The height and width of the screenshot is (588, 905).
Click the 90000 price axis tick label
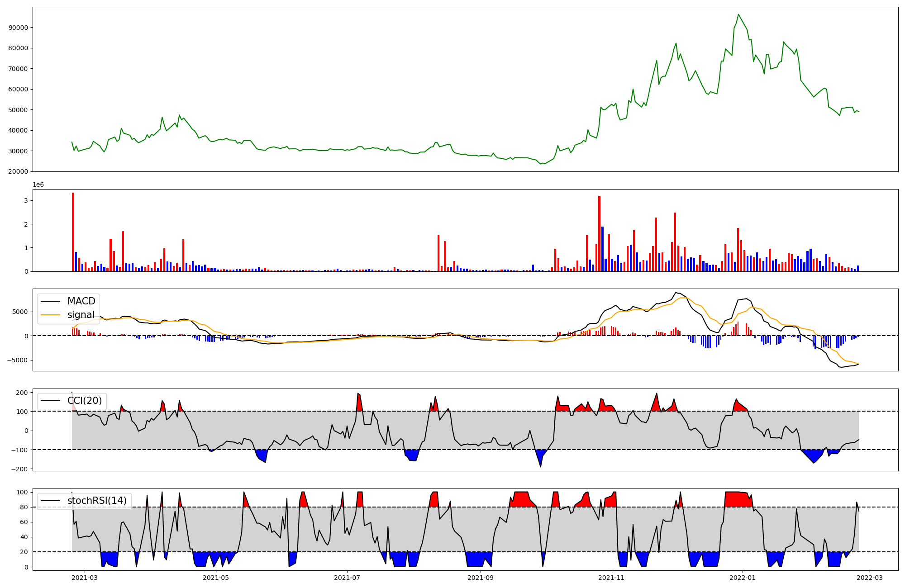pyautogui.click(x=18, y=28)
